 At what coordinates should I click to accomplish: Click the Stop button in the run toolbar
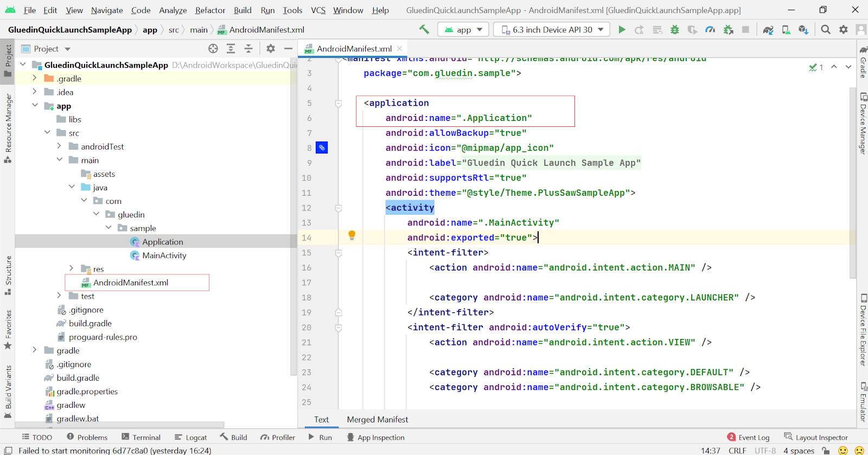[x=745, y=30]
